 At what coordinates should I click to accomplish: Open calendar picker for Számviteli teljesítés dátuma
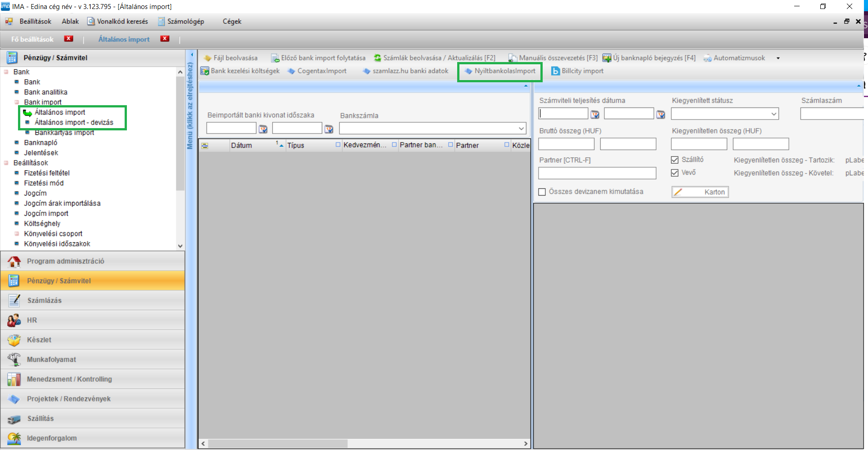[595, 115]
